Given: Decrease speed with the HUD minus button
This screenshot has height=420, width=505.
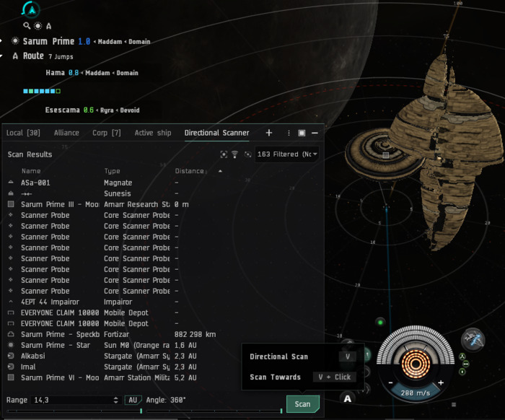Looking at the screenshot, I should [391, 382].
